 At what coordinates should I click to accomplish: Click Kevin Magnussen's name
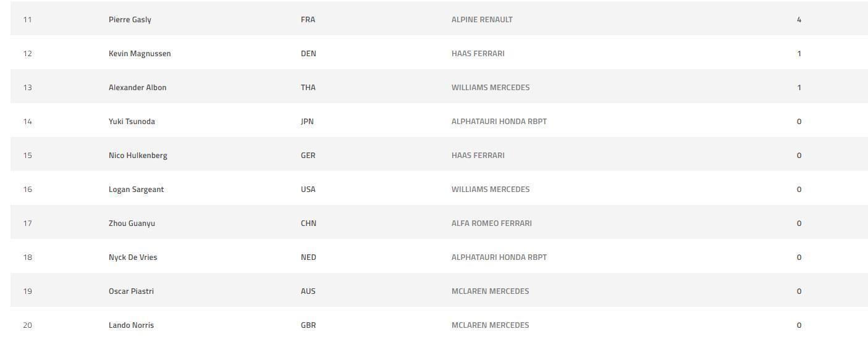coord(140,54)
